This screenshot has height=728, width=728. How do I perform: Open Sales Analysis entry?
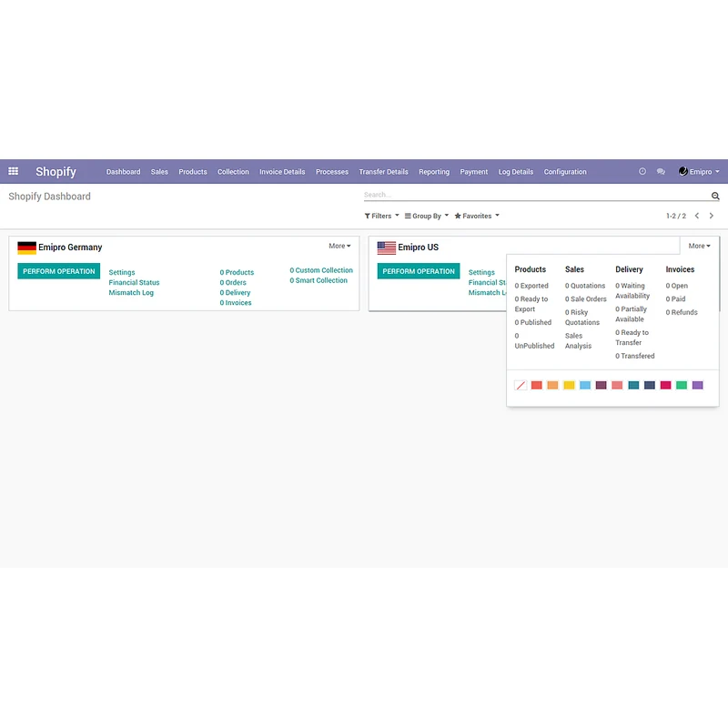click(x=578, y=340)
